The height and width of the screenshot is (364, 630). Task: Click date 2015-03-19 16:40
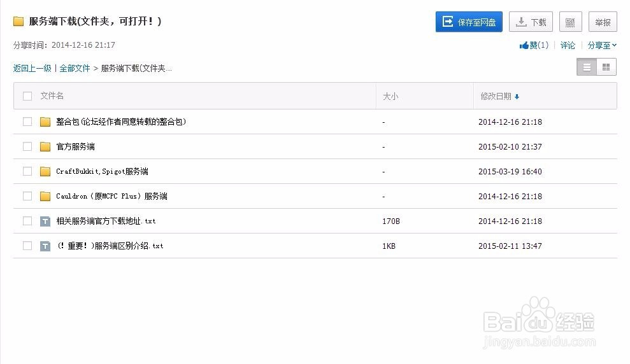point(510,172)
